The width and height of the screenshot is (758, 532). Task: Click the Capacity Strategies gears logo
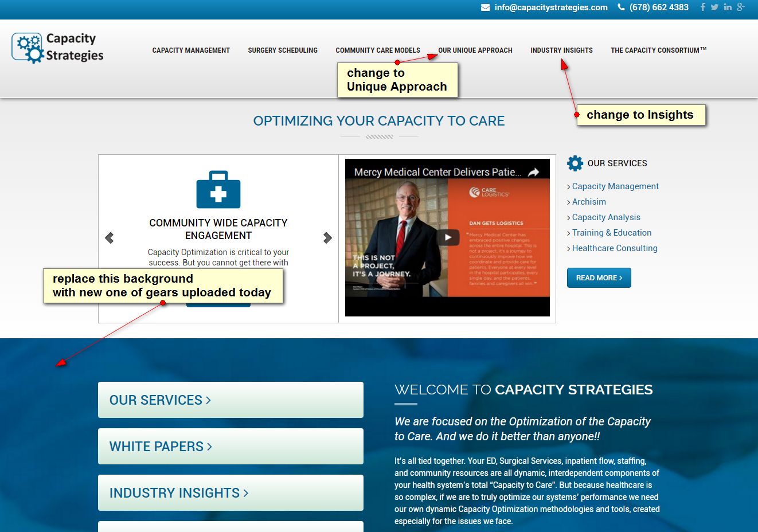click(x=58, y=48)
